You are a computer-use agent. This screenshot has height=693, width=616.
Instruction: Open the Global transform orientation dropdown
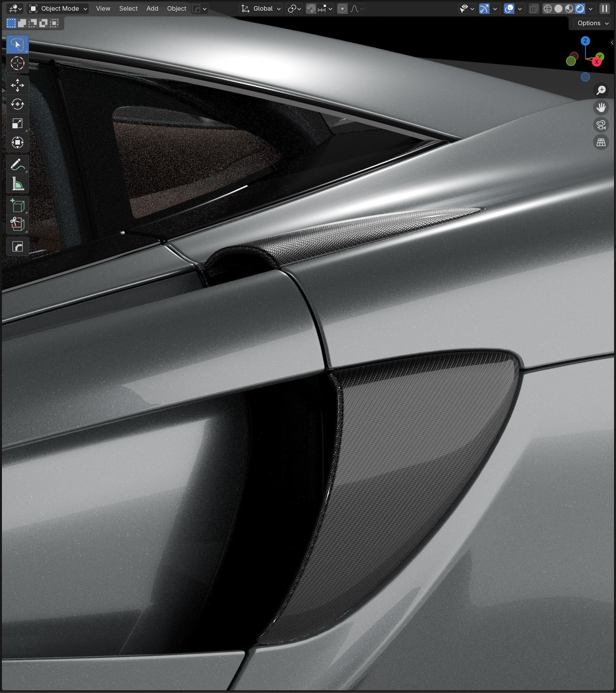click(x=261, y=8)
